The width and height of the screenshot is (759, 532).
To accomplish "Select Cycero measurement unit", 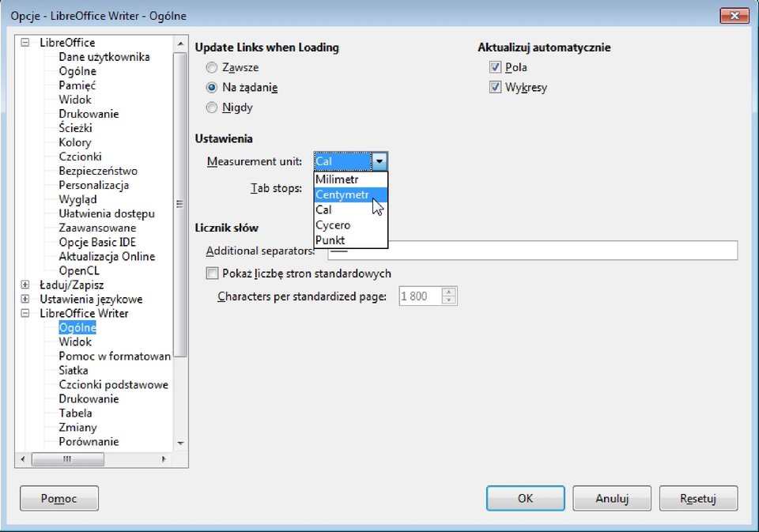I will 350,225.
